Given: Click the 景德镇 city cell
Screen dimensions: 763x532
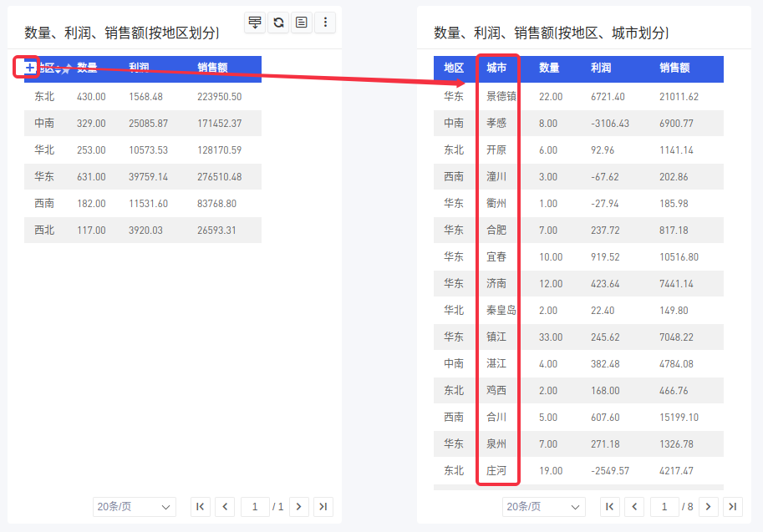Looking at the screenshot, I should point(501,96).
